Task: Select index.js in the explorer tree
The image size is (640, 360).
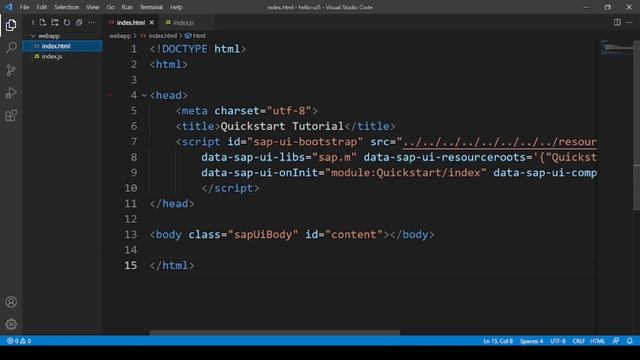Action: [x=62, y=56]
